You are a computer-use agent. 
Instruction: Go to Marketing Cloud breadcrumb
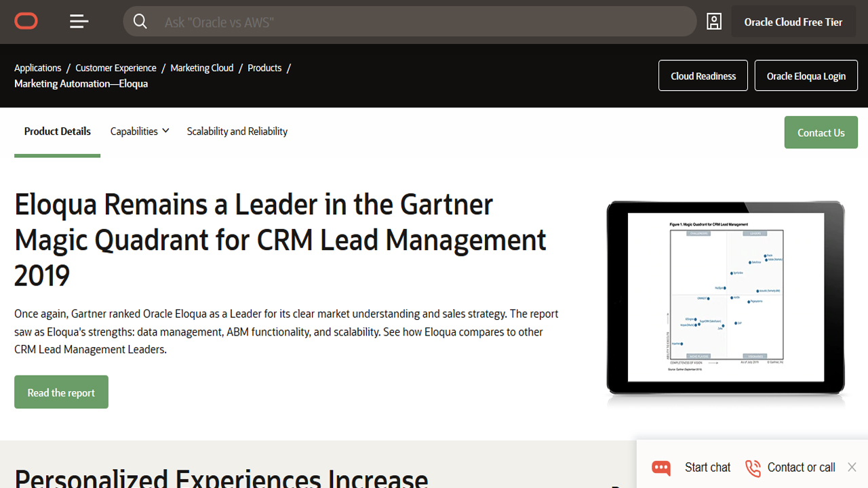pyautogui.click(x=202, y=68)
